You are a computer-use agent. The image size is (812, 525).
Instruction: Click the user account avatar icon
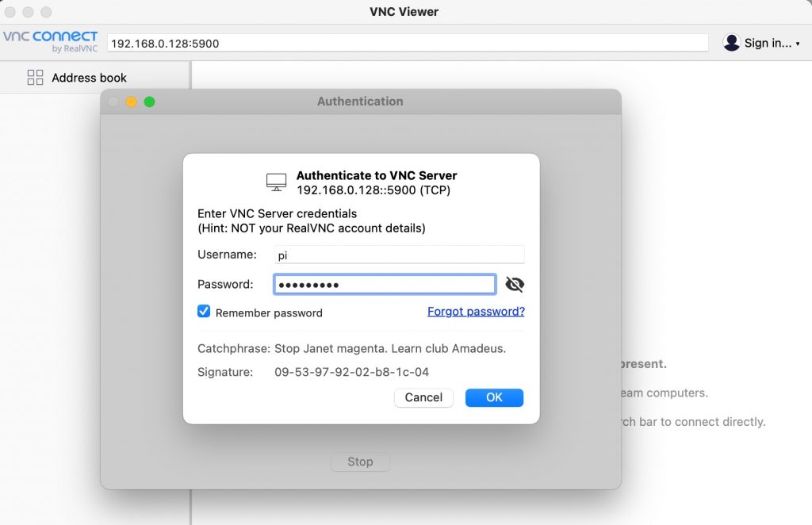click(731, 43)
